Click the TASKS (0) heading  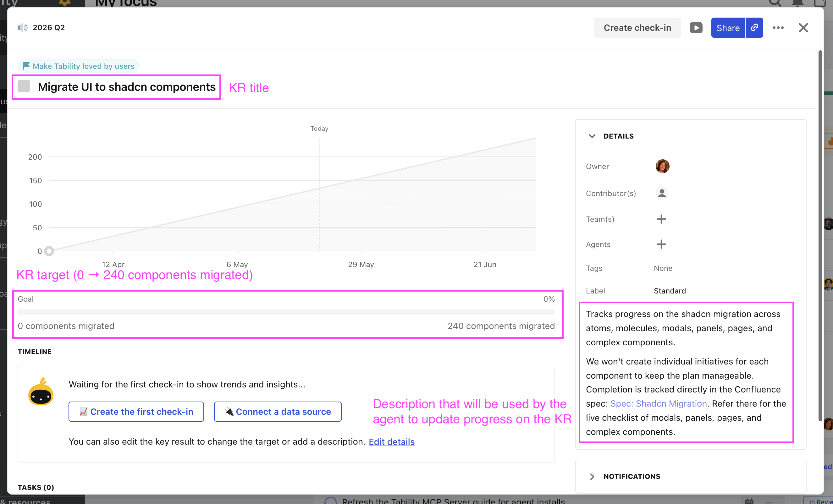point(36,487)
